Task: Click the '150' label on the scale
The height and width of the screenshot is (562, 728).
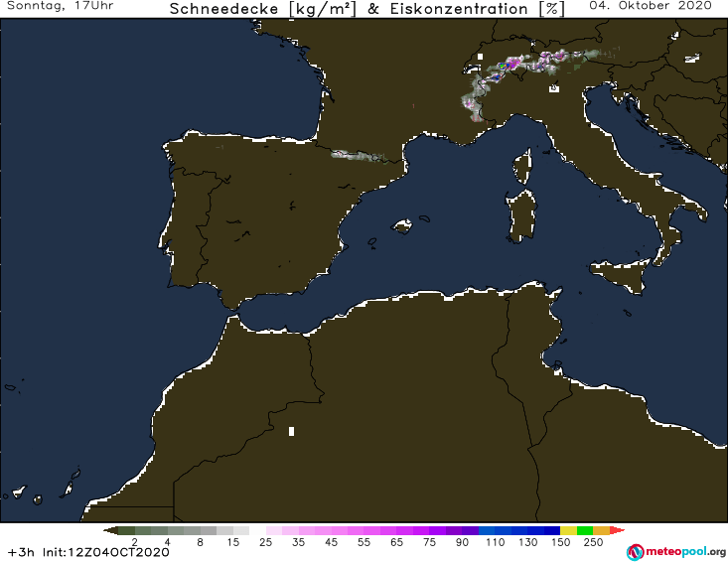Action: (x=560, y=542)
